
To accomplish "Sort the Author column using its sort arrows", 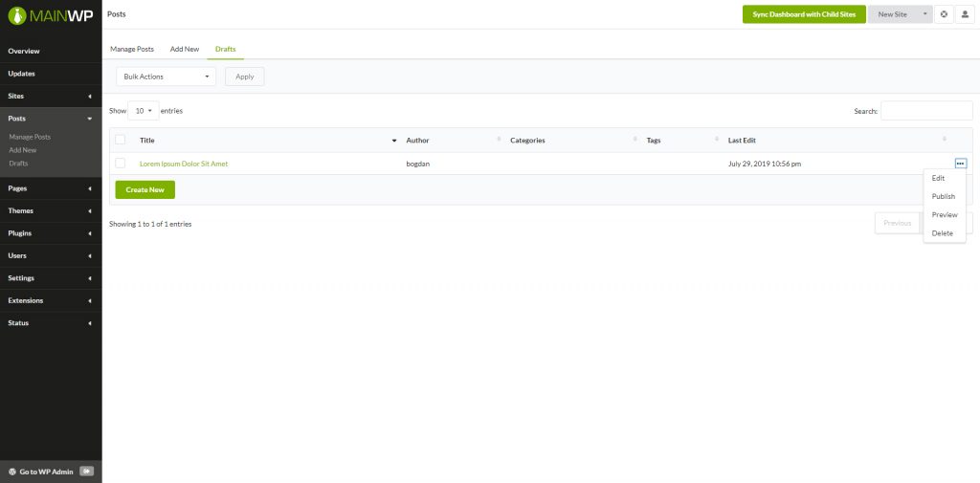I will (x=499, y=141).
